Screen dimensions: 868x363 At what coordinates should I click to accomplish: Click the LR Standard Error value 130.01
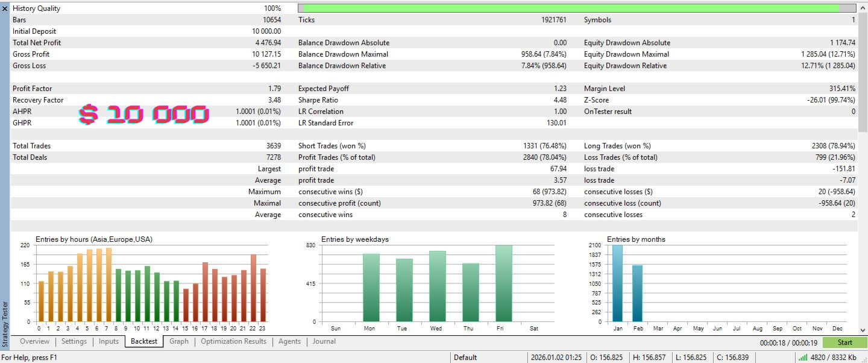coord(556,123)
